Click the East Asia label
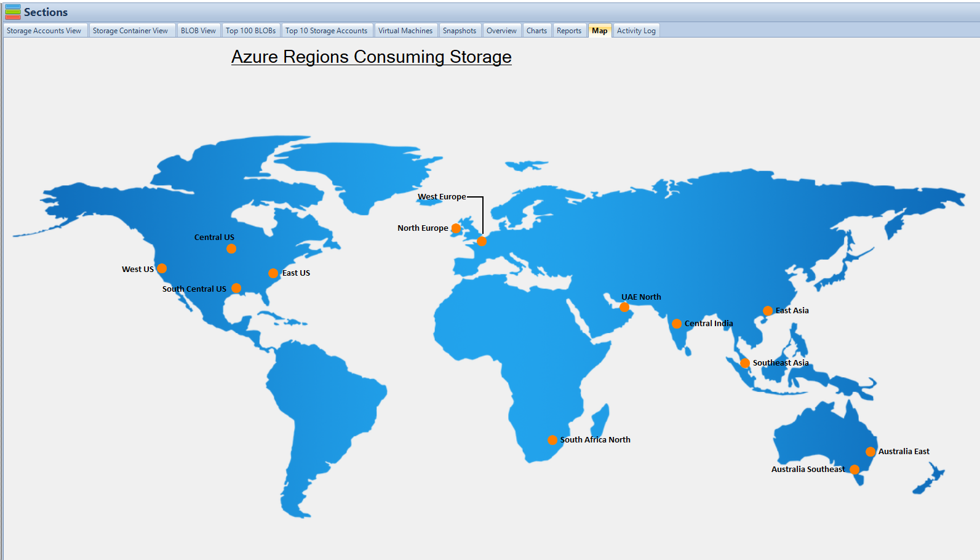This screenshot has height=560, width=980. 792,311
